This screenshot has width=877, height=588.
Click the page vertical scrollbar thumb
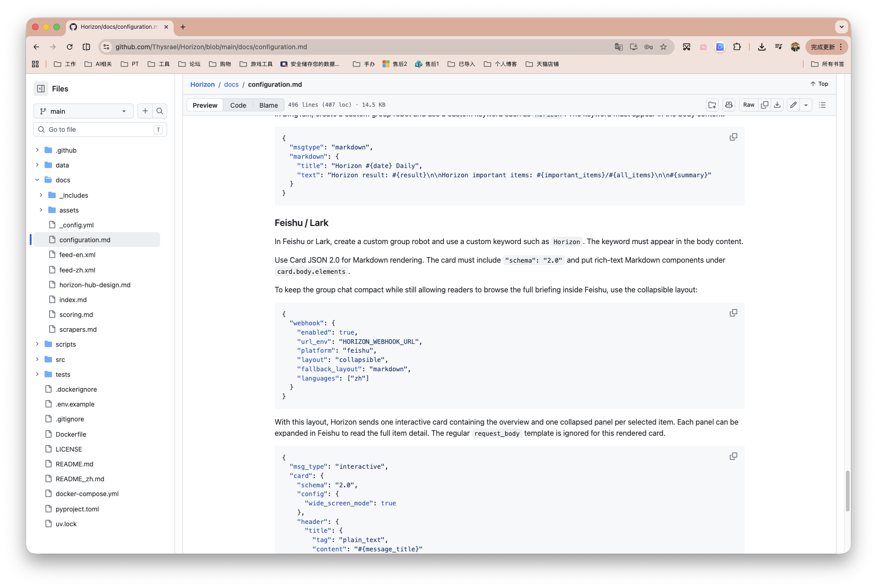tap(848, 491)
